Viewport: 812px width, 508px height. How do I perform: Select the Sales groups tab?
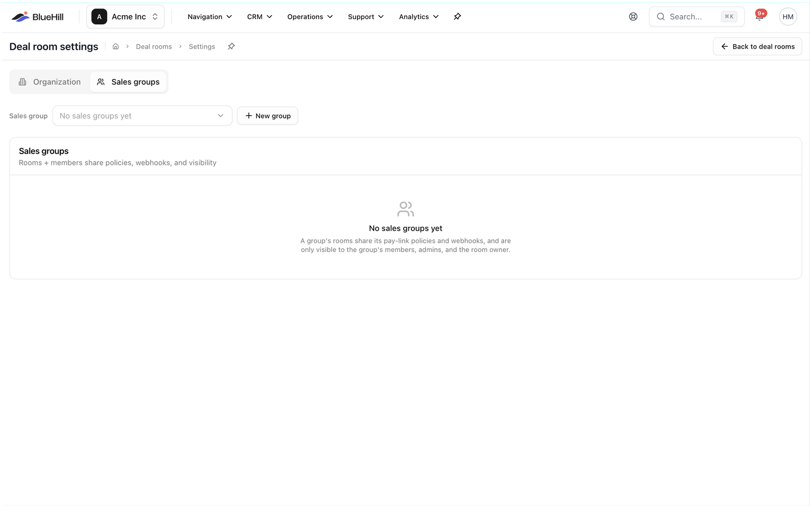[x=128, y=82]
